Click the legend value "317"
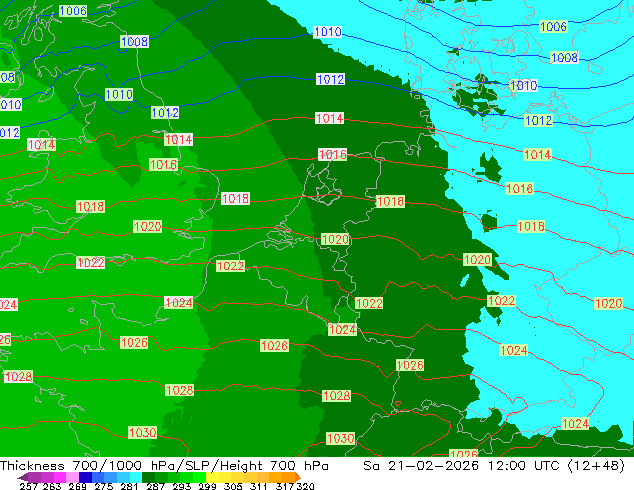This screenshot has height=490, width=634. pyautogui.click(x=285, y=486)
